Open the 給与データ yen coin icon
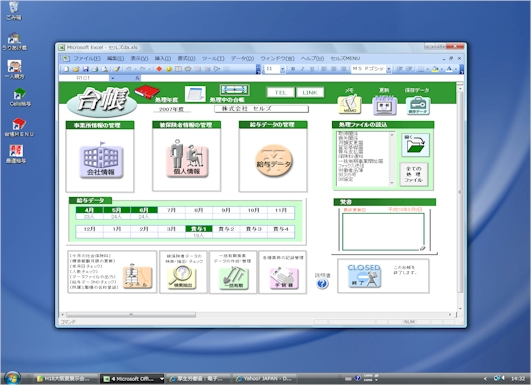 click(273, 161)
